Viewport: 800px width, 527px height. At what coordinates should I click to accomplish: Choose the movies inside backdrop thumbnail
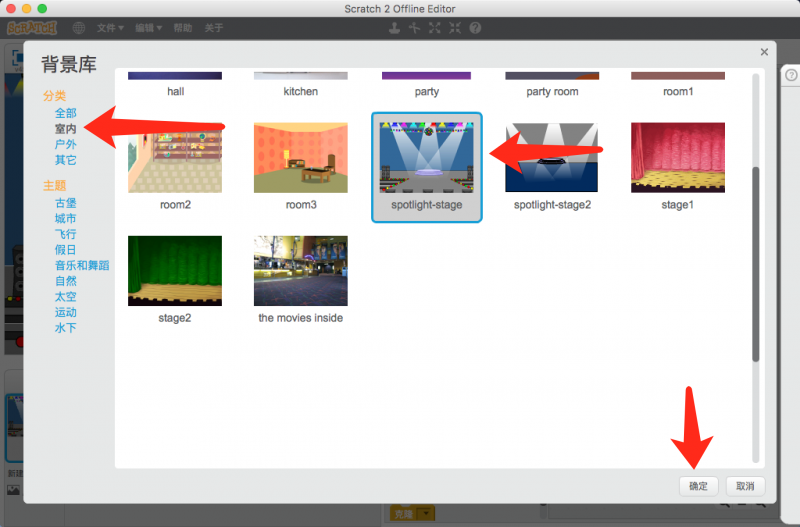[x=301, y=271]
